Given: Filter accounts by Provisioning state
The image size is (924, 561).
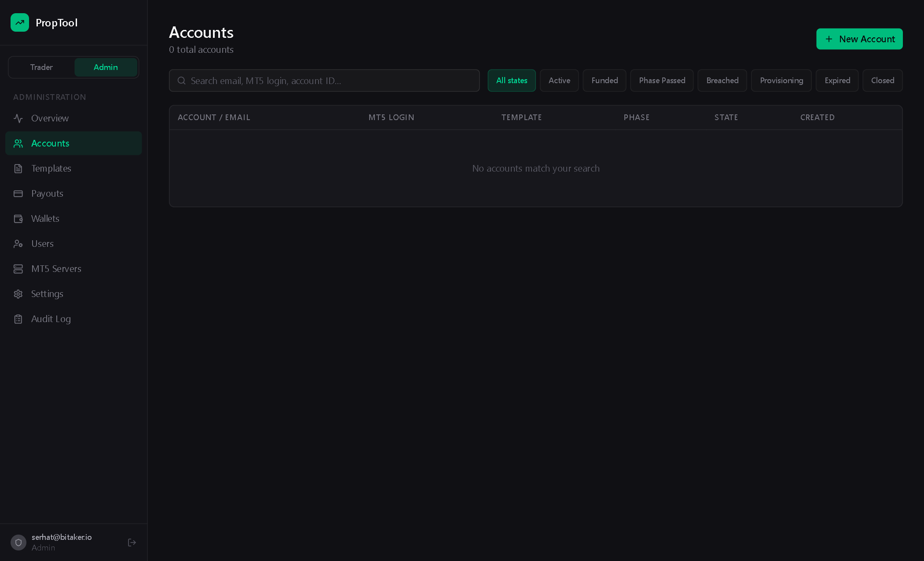Looking at the screenshot, I should pos(781,81).
